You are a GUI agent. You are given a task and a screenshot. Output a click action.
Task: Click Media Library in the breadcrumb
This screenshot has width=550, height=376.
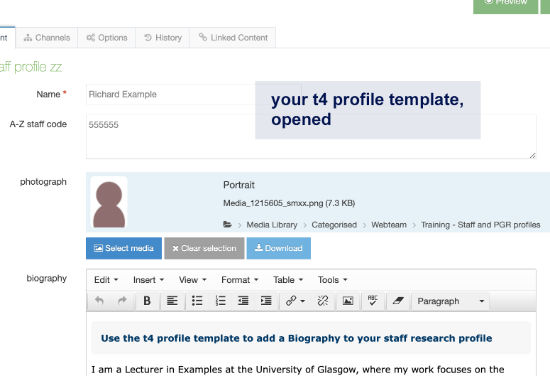(x=272, y=225)
